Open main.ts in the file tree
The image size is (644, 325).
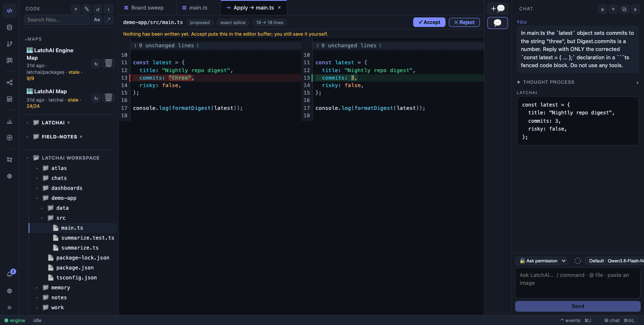pos(72,228)
